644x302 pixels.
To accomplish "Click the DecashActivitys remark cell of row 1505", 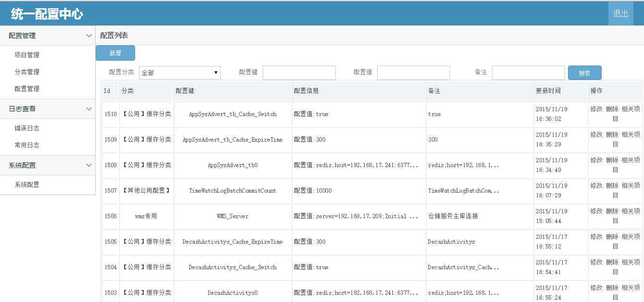I will pyautogui.click(x=480, y=242).
